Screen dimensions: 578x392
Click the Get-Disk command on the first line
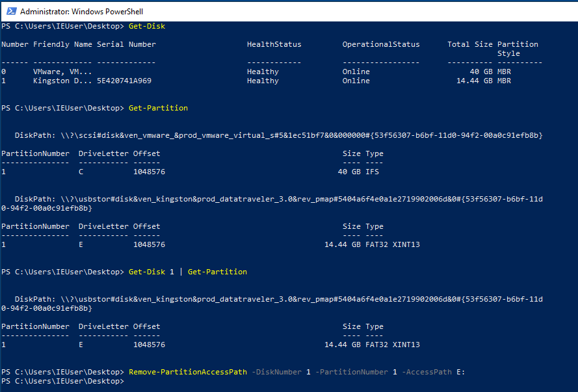147,26
